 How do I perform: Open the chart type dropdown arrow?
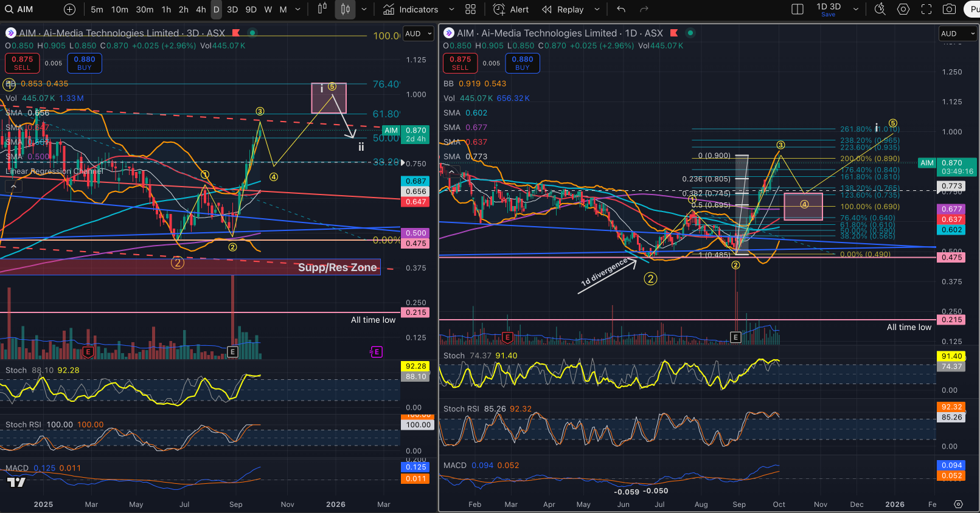coord(364,10)
